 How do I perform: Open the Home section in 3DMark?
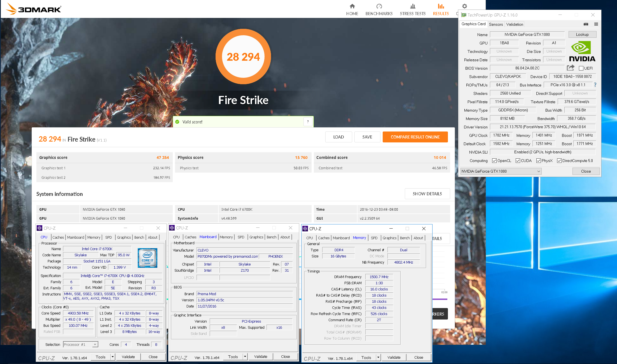(352, 10)
